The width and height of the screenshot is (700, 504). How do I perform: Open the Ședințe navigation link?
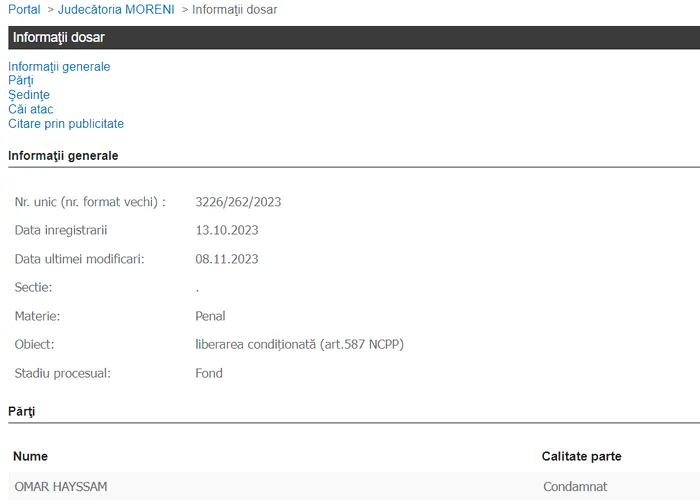(x=29, y=95)
